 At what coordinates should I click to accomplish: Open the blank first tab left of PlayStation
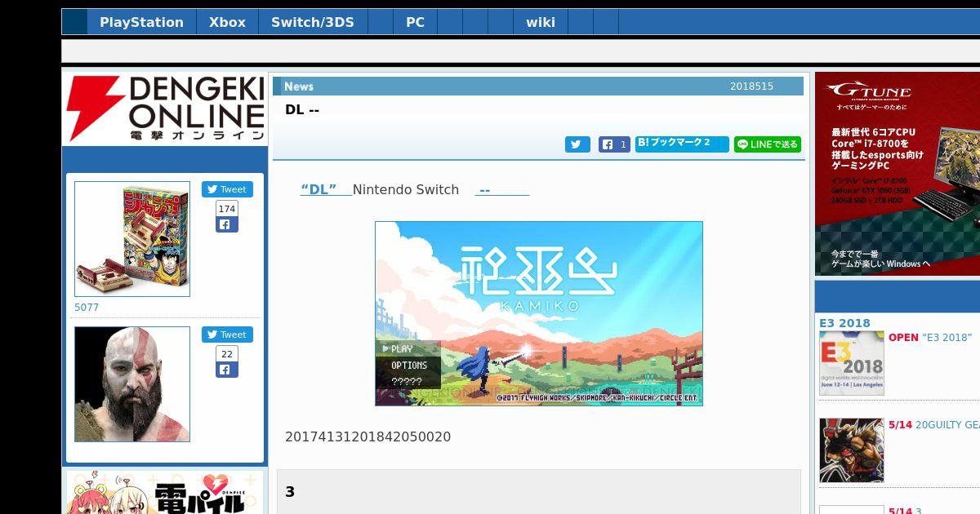[x=74, y=22]
